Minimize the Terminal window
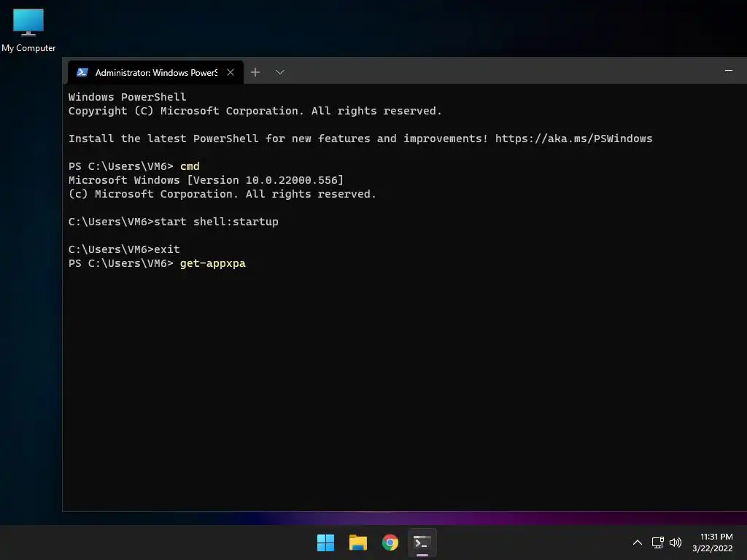Screen dimensions: 747x560 (x=729, y=71)
